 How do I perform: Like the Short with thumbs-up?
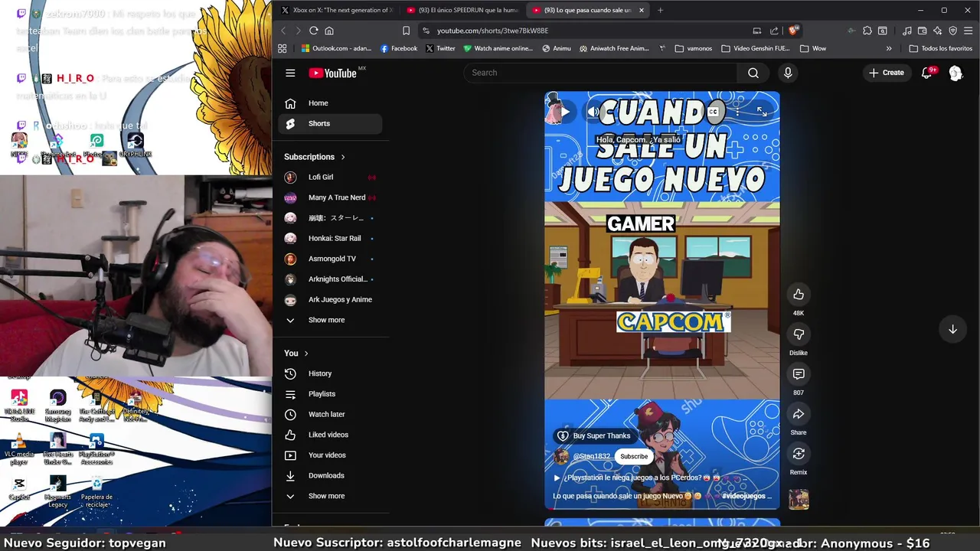799,295
